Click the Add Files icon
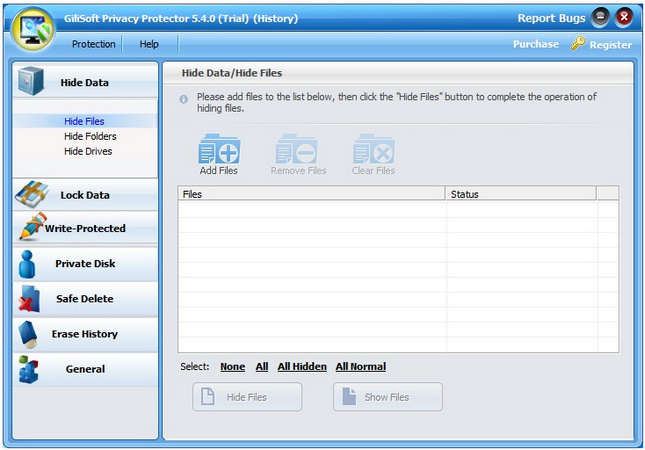The width and height of the screenshot is (645, 450). click(x=219, y=151)
